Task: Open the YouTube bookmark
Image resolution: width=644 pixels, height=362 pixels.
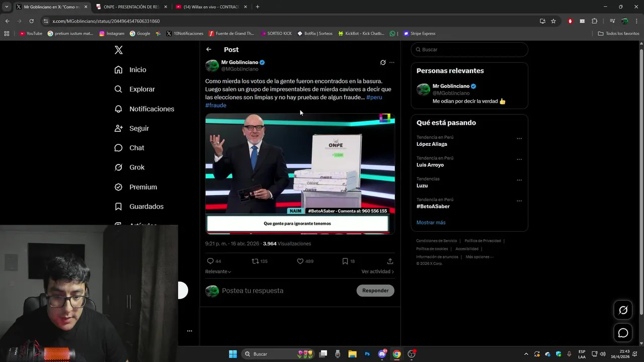Action: (x=31, y=34)
